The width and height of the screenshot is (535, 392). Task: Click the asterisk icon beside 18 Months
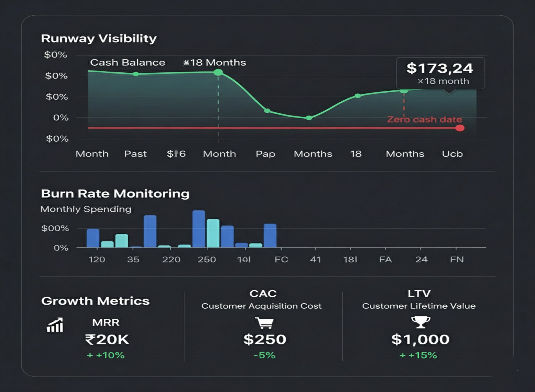185,62
